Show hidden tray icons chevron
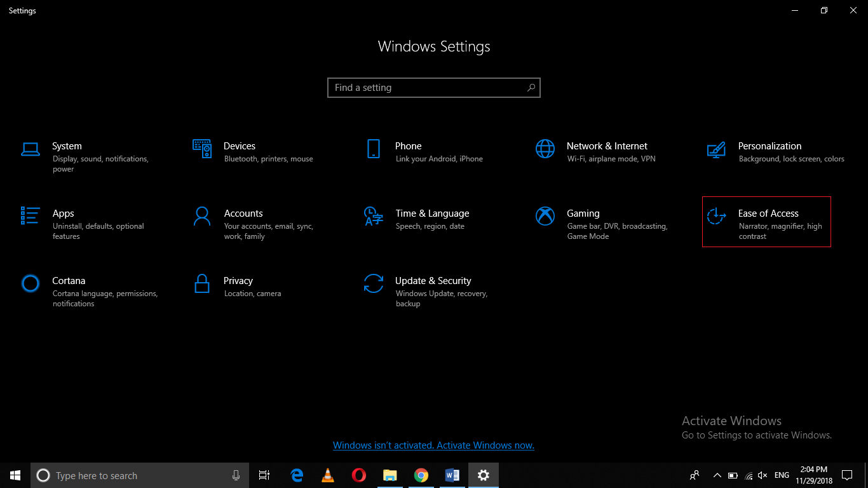The width and height of the screenshot is (868, 488). pyautogui.click(x=717, y=475)
